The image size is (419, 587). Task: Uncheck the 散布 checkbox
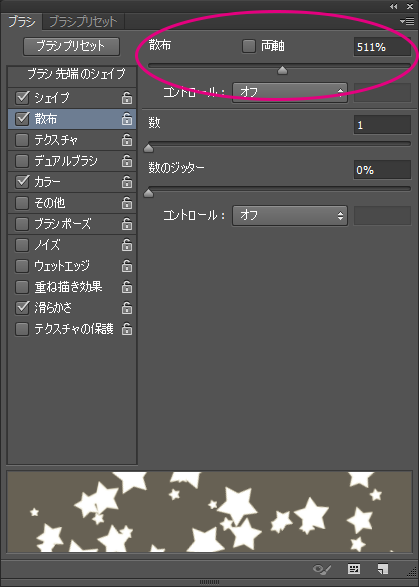(22, 119)
